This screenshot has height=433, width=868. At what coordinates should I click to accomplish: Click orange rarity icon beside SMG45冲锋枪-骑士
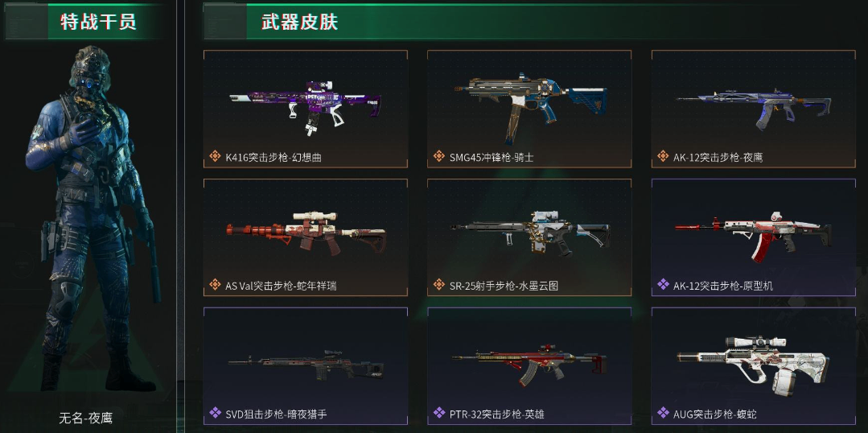pyautogui.click(x=439, y=157)
